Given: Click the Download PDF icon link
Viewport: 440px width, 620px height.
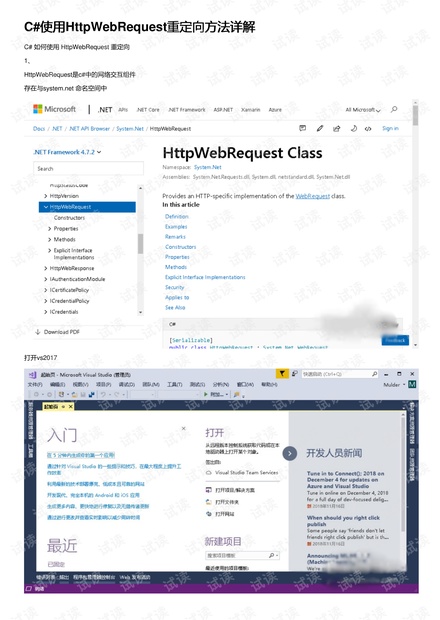Looking at the screenshot, I should [38, 332].
